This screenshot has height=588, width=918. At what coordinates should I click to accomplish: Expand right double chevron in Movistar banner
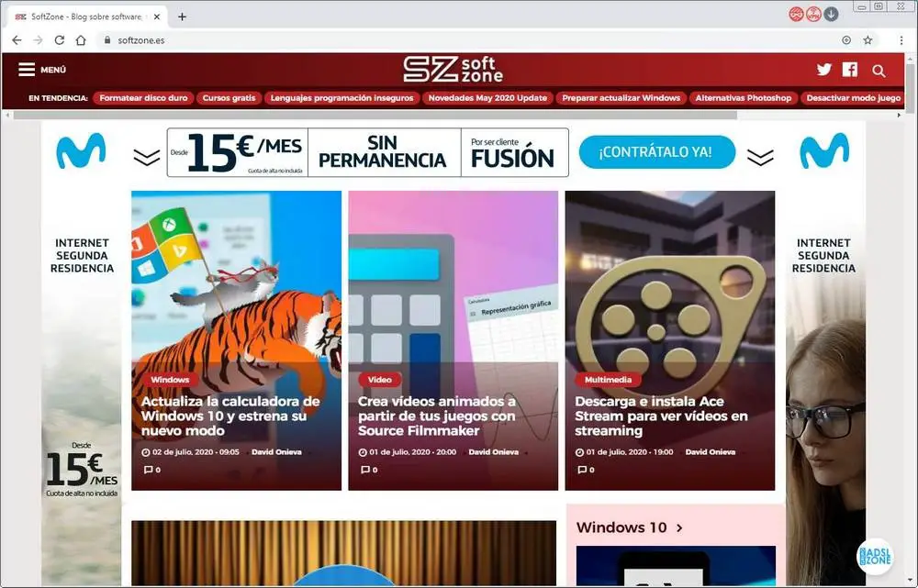[760, 157]
